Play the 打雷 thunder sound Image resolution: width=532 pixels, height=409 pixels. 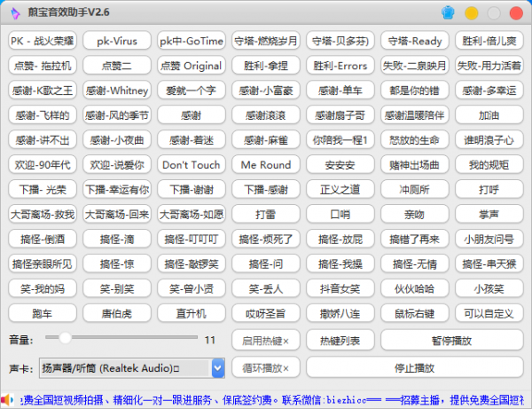pyautogui.click(x=266, y=214)
